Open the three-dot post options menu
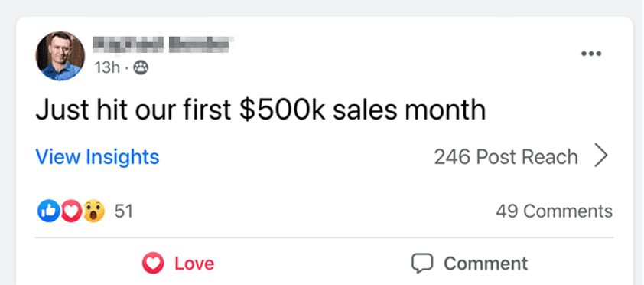 point(591,54)
